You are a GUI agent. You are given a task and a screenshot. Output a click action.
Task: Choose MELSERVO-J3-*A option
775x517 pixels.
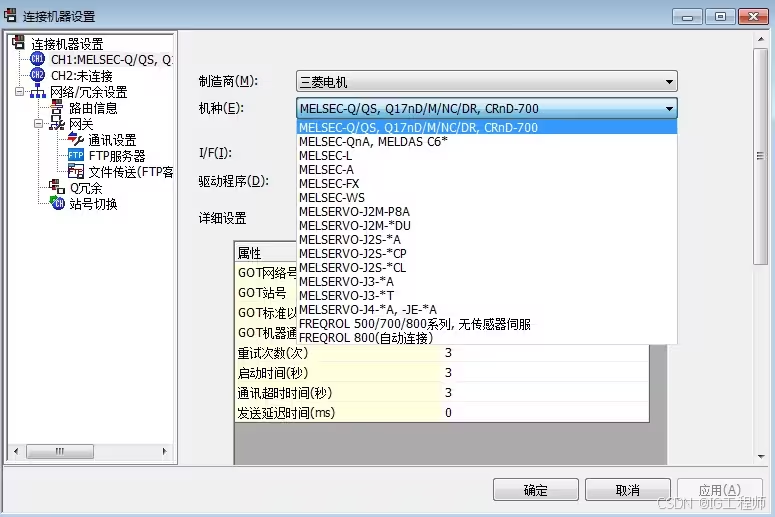[487, 282]
